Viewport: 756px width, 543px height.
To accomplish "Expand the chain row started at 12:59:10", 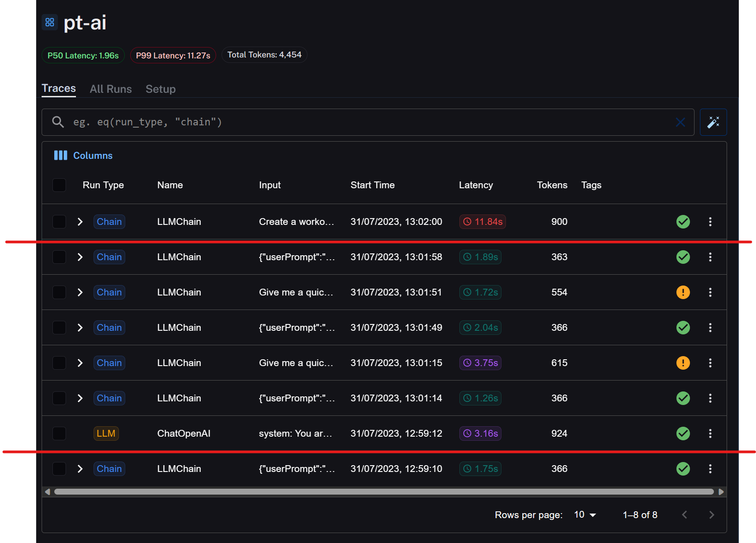I will click(x=80, y=469).
